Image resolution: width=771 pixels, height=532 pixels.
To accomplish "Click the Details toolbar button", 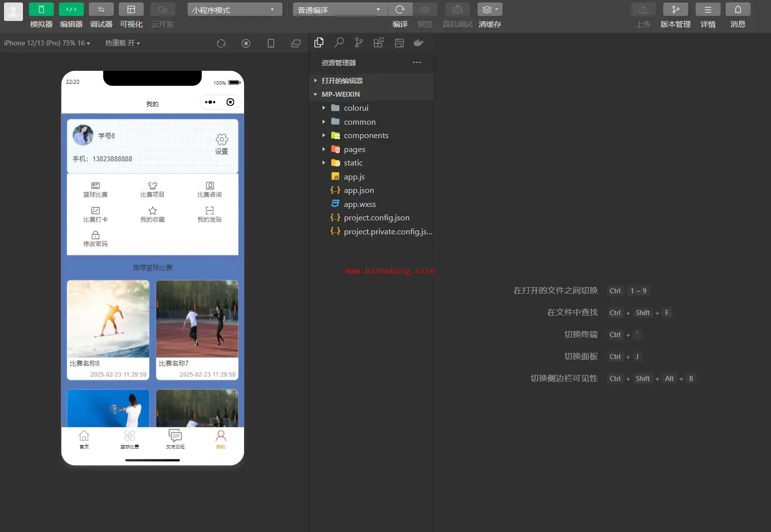I will 708,9.
